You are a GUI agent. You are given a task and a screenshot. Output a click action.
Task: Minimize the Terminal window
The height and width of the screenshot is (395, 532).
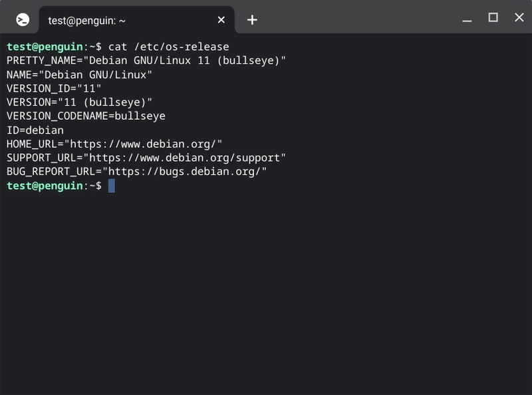coord(467,19)
